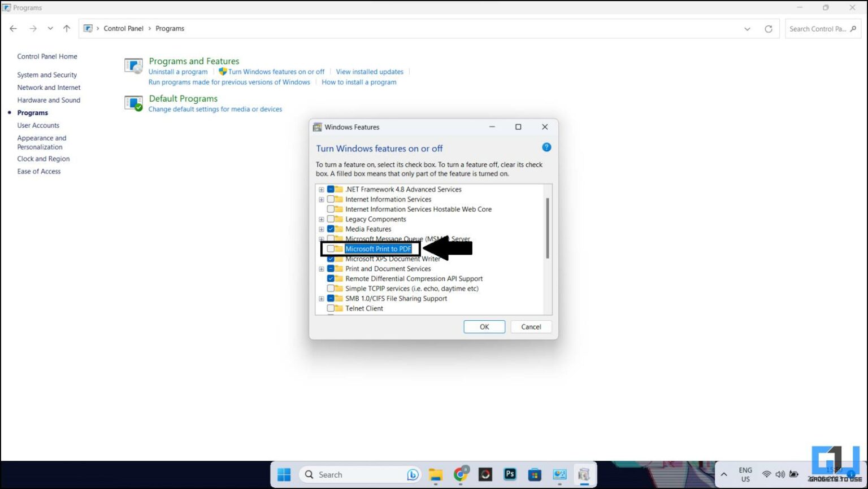Click the Wi-Fi icon in the system tray
The height and width of the screenshot is (489, 868).
[766, 474]
